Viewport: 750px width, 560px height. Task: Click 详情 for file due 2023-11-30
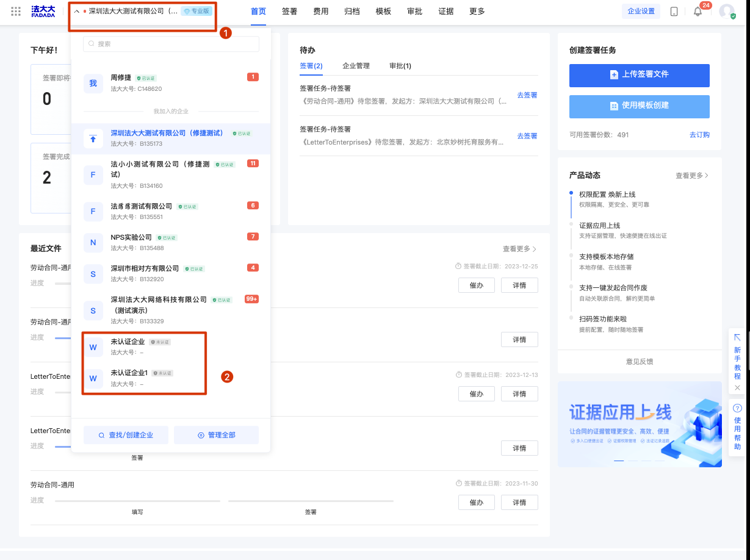click(x=519, y=503)
